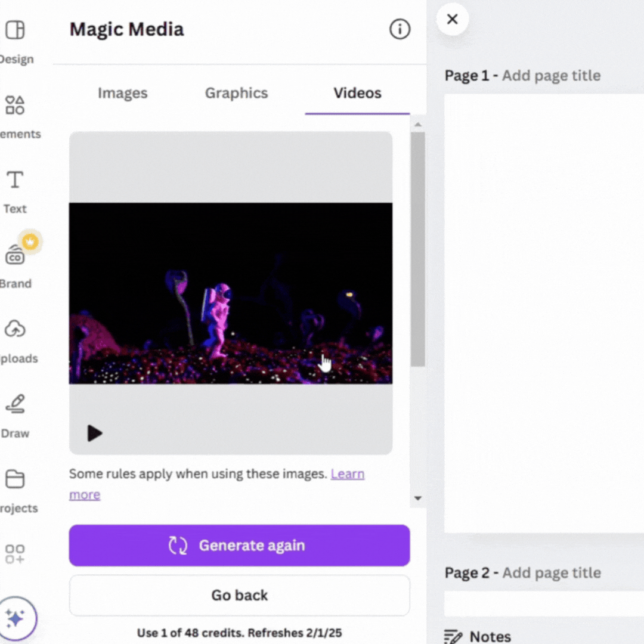Screen dimensions: 644x644
Task: Click the panel scrollbar up arrow
Action: point(418,124)
